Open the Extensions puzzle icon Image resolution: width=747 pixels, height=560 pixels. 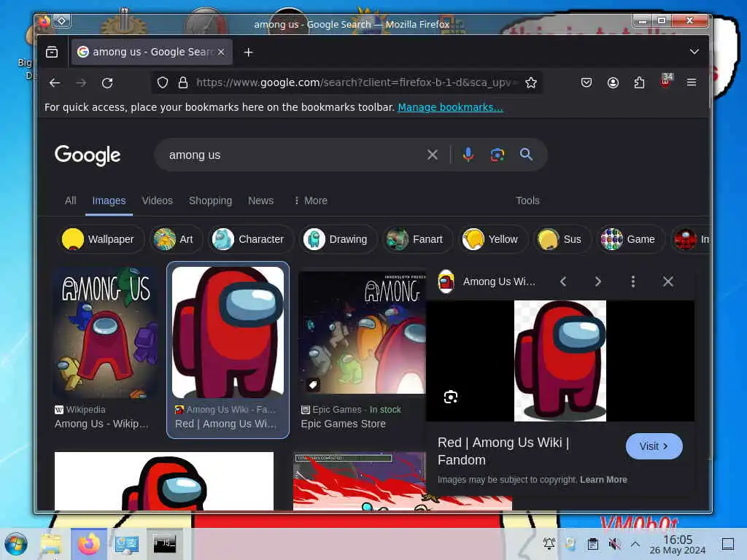pos(639,83)
